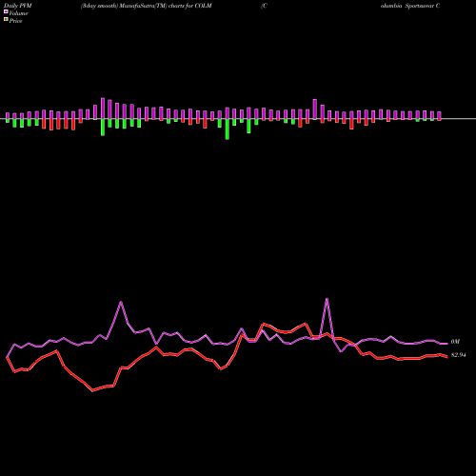This screenshot has height=476, width=476.
Task: Click the Sportswear company name text
Action: pos(410,6)
